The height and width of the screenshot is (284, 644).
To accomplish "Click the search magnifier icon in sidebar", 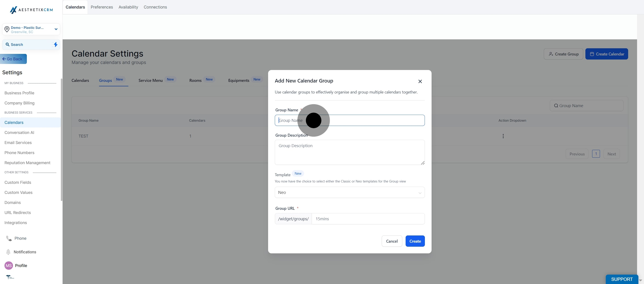I will 8,45.
